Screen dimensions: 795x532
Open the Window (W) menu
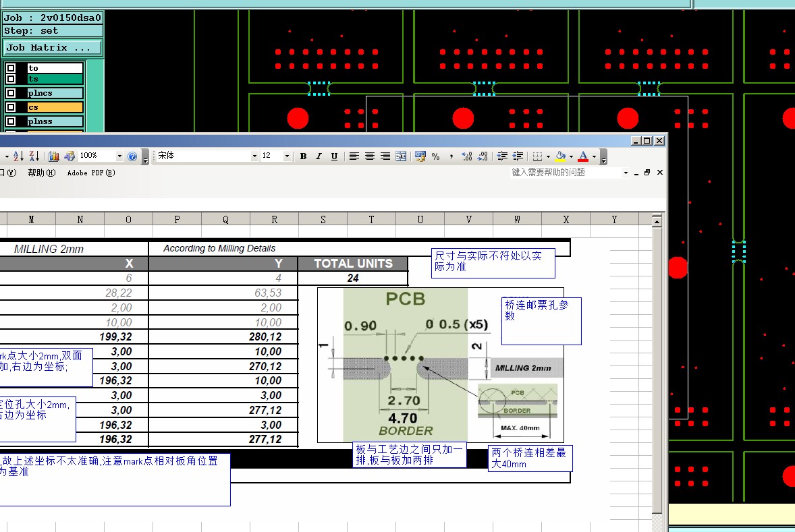[9, 173]
